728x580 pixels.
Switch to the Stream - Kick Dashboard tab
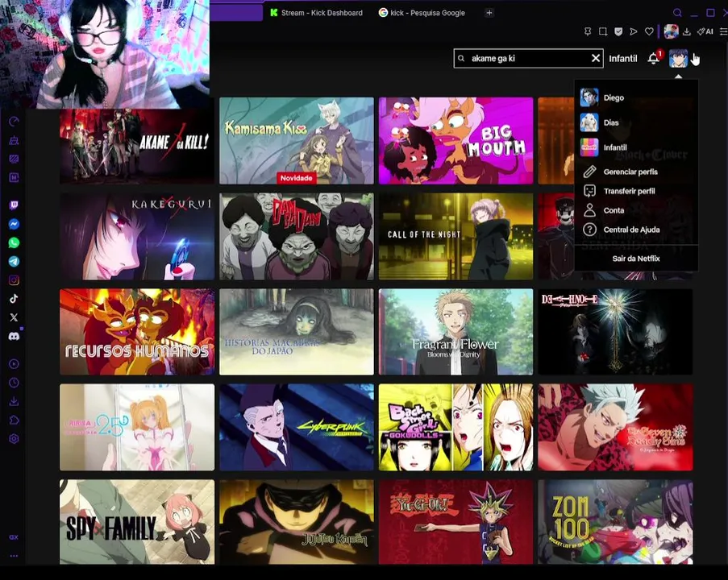tap(317, 13)
